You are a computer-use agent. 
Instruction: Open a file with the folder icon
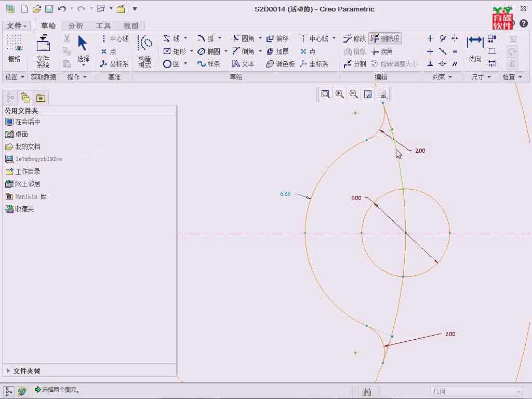point(37,9)
